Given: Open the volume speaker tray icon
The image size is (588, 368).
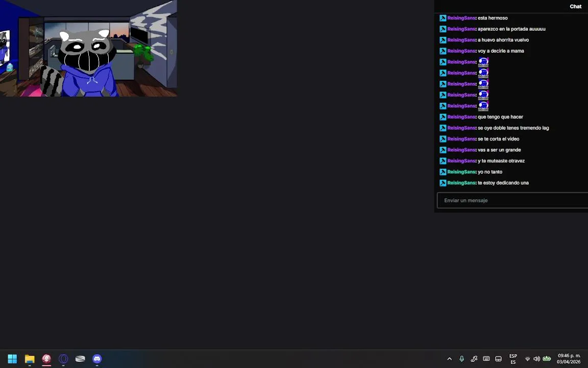Looking at the screenshot, I should [x=536, y=359].
